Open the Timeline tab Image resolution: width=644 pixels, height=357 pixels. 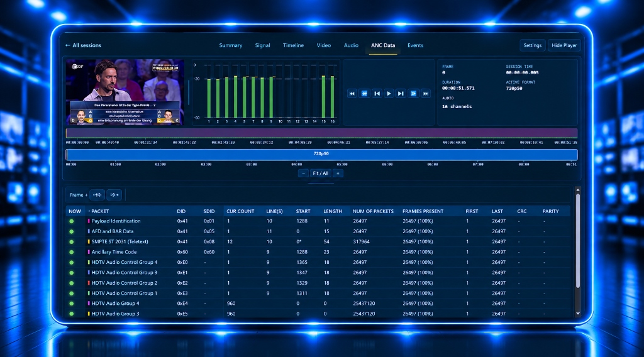(x=293, y=45)
